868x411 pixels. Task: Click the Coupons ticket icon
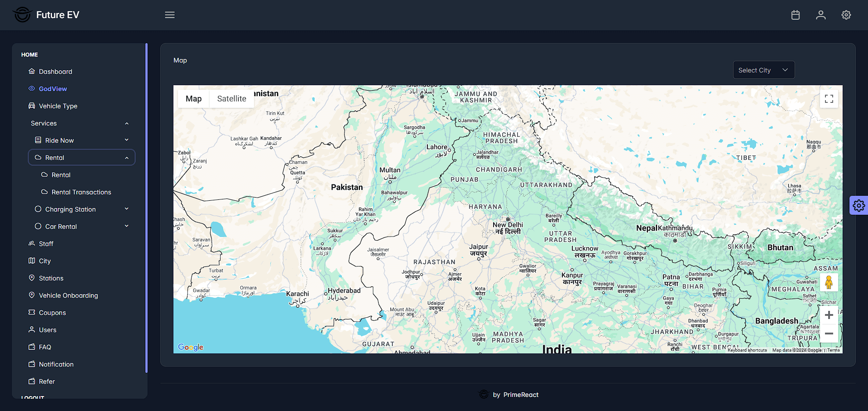pyautogui.click(x=32, y=312)
